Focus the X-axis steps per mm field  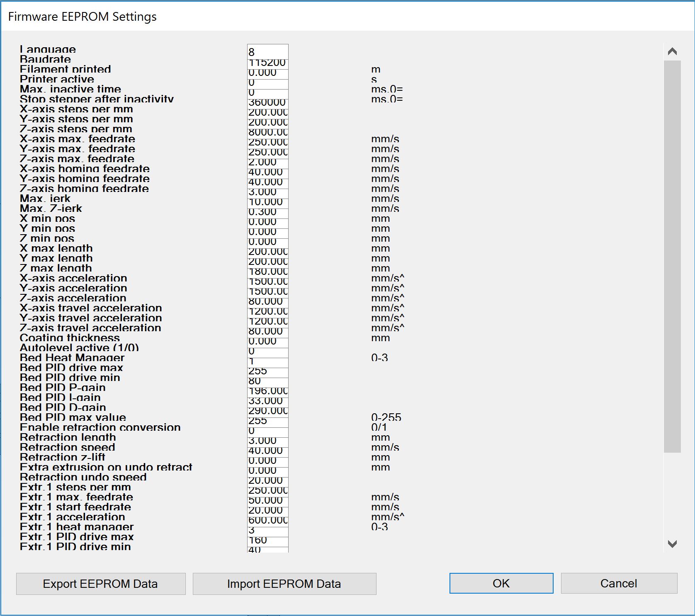point(267,113)
